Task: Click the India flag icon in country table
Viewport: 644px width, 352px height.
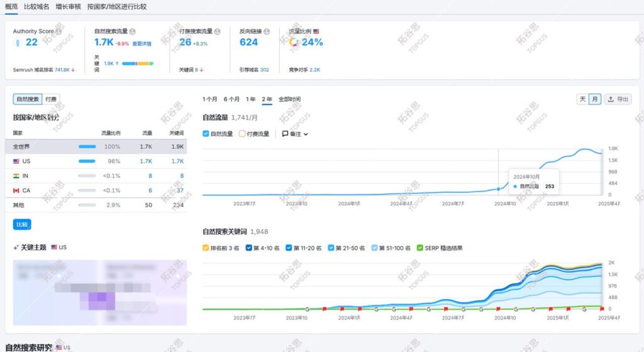Action: click(x=16, y=176)
